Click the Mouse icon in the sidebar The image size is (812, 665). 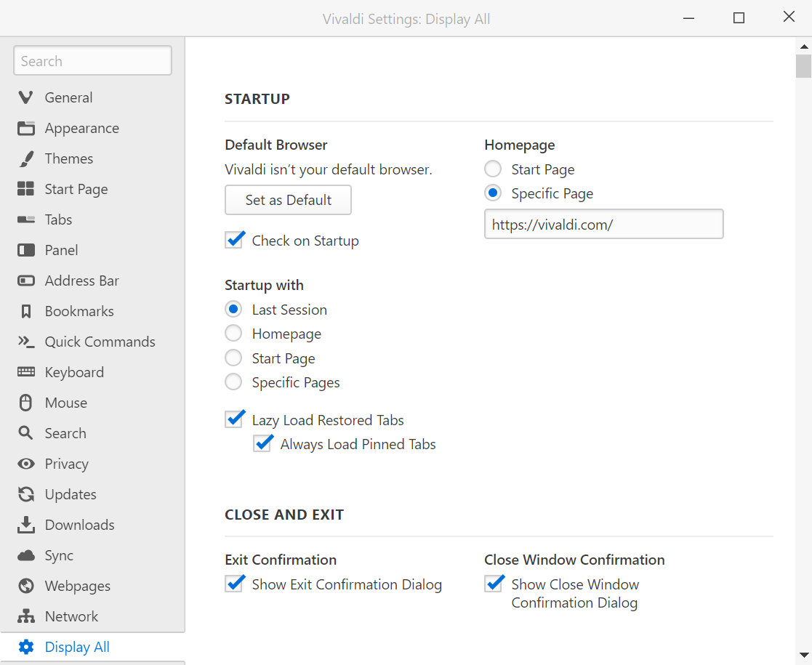click(26, 403)
